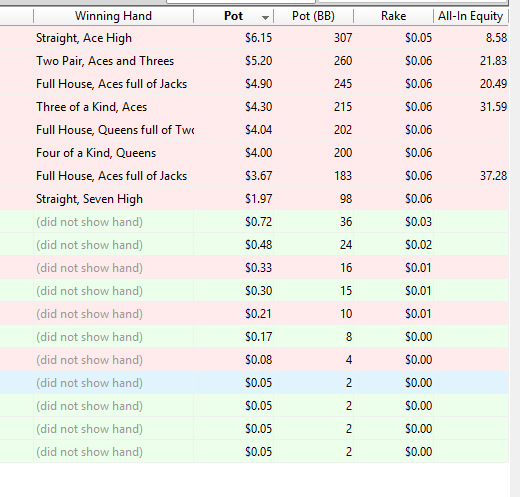Select the Three of a Kind, Aces row
Image resolution: width=520 pixels, height=497 pixels.
(254, 107)
